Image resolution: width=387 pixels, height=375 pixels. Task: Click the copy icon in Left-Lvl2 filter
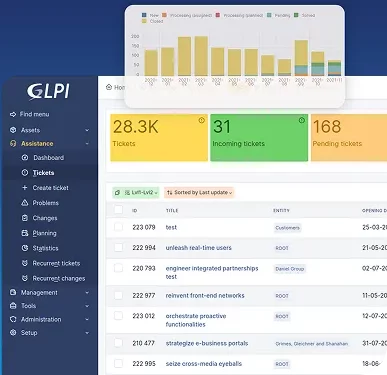click(x=117, y=193)
